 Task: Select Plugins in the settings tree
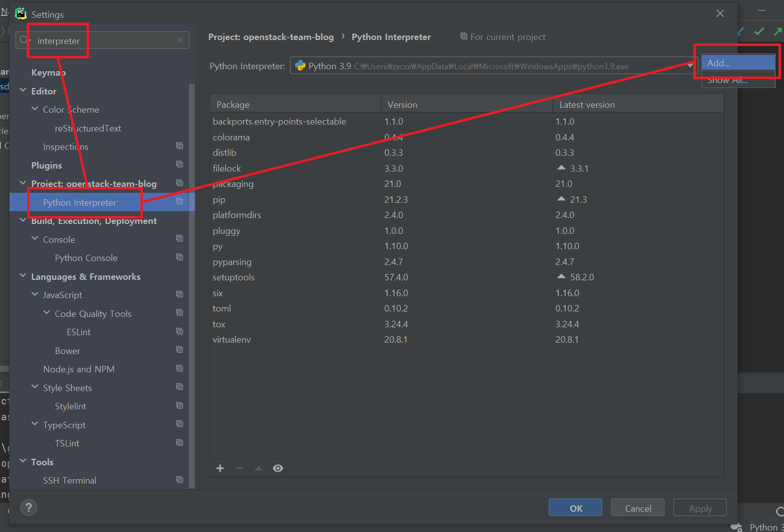[x=46, y=166]
